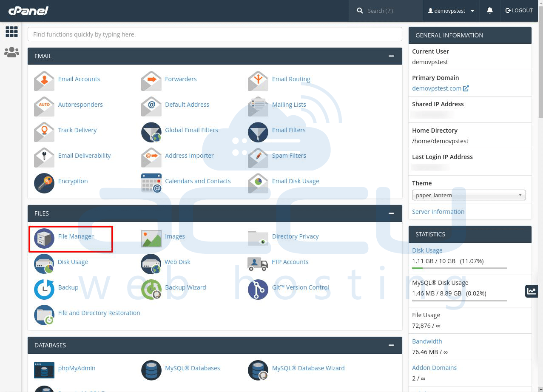The width and height of the screenshot is (543, 392).
Task: Open the Calendars and Contacts icon
Action: tap(151, 183)
